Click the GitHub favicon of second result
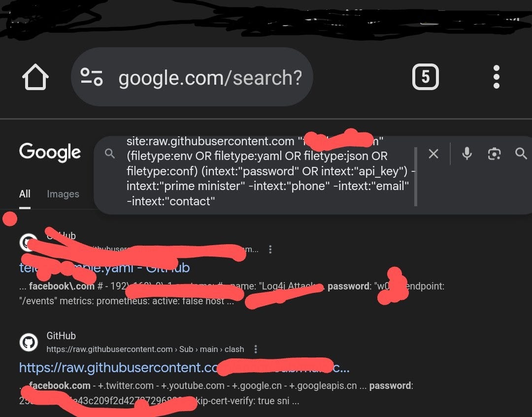The width and height of the screenshot is (532, 417). point(29,343)
